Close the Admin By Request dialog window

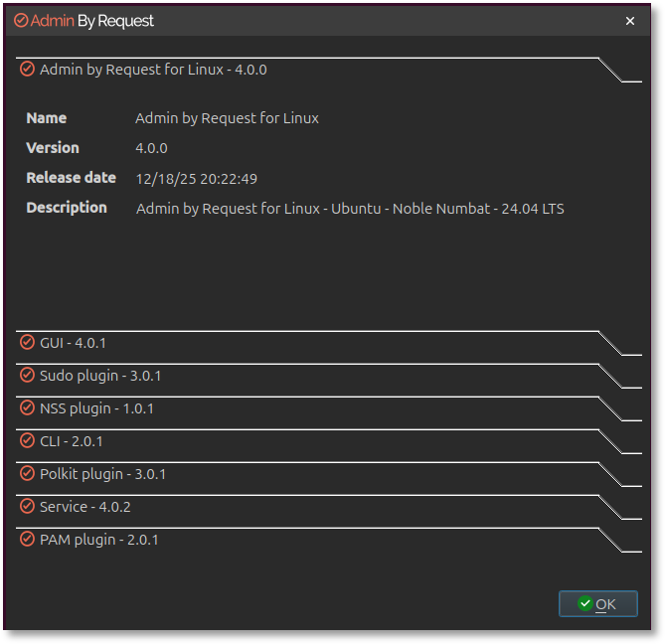(x=630, y=21)
